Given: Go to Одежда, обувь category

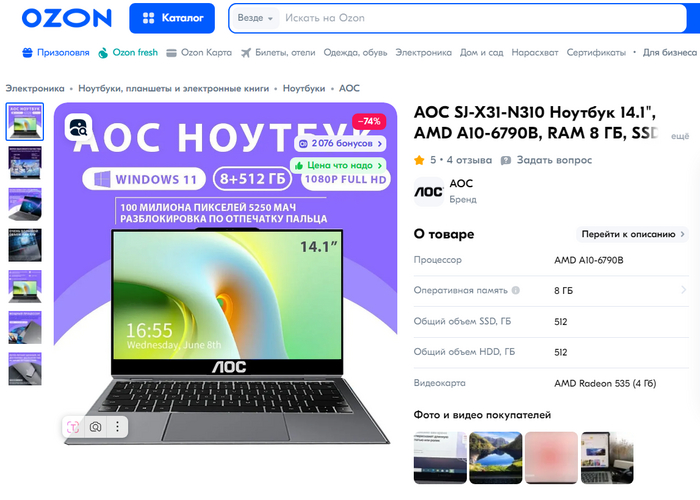Looking at the screenshot, I should pyautogui.click(x=355, y=53).
